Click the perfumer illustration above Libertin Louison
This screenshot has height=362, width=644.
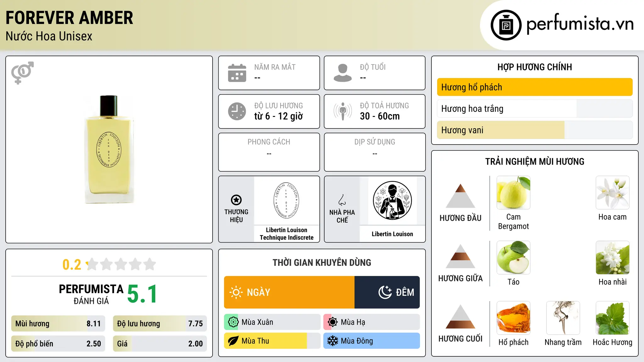pos(392,201)
